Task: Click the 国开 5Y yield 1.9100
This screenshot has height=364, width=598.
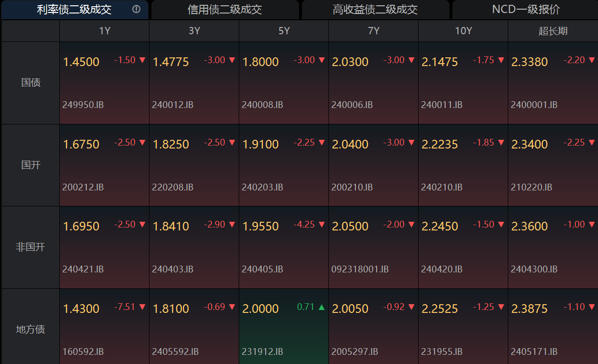Action: click(x=260, y=144)
